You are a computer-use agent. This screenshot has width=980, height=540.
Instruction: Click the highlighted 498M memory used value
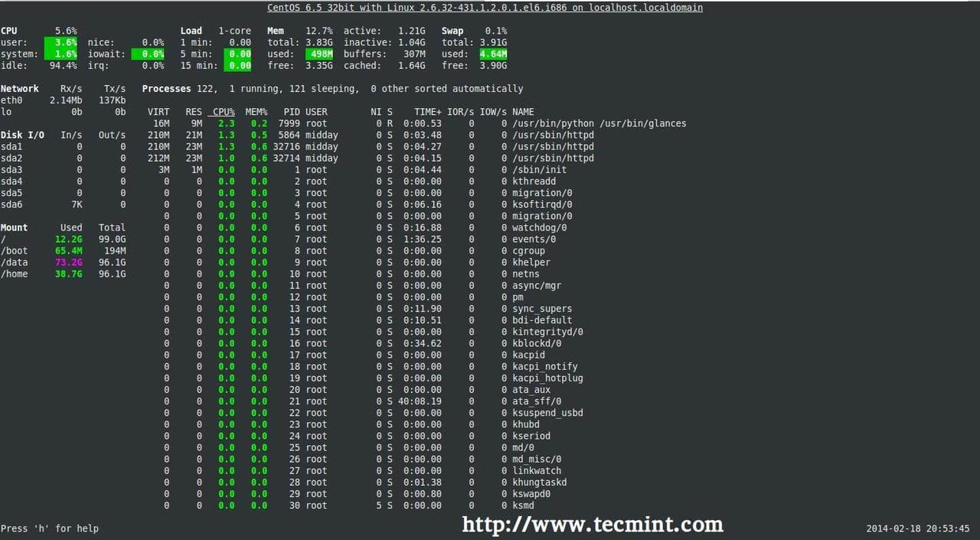point(319,54)
